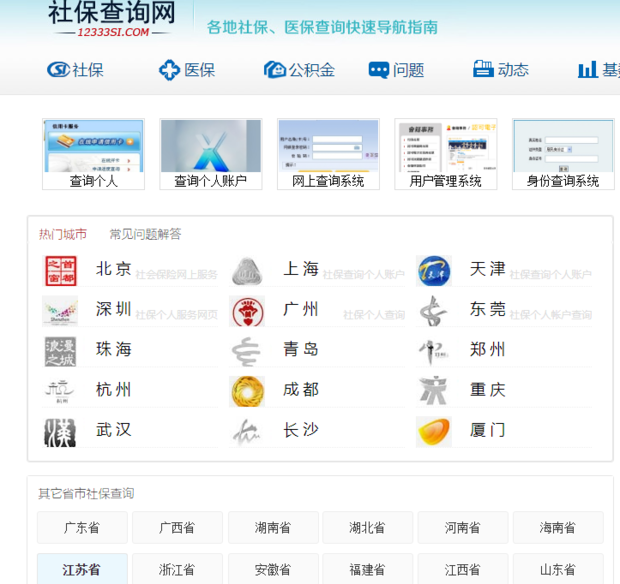Click the 成都 city link
Viewport: 620px width, 584px height.
pyautogui.click(x=301, y=390)
